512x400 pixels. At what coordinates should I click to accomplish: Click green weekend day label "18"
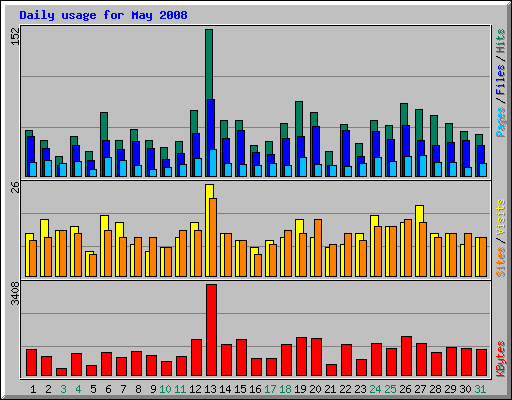coord(285,389)
